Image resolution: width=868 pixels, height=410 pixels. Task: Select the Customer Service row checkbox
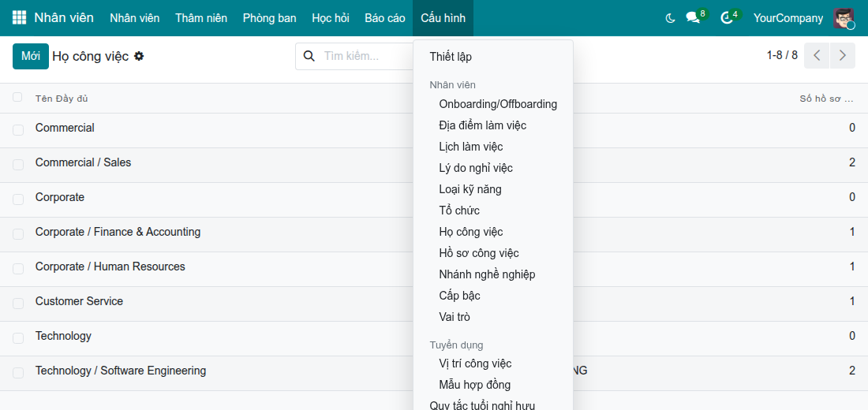coord(18,304)
